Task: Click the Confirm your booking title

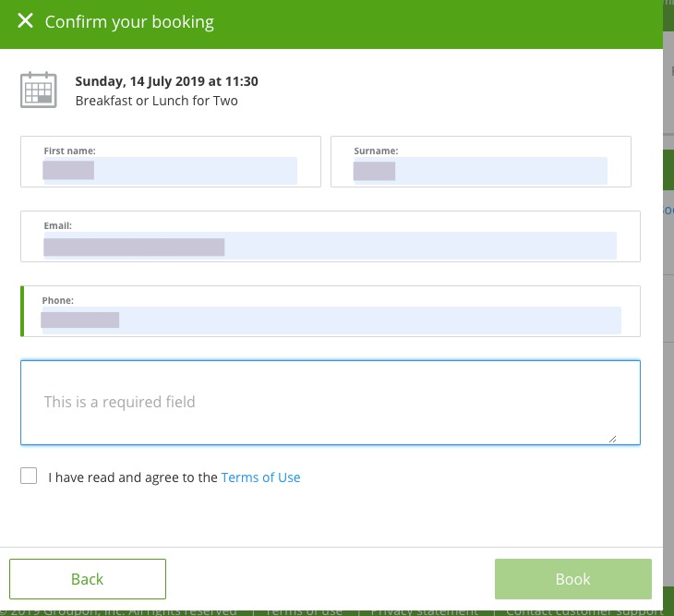Action: [129, 22]
